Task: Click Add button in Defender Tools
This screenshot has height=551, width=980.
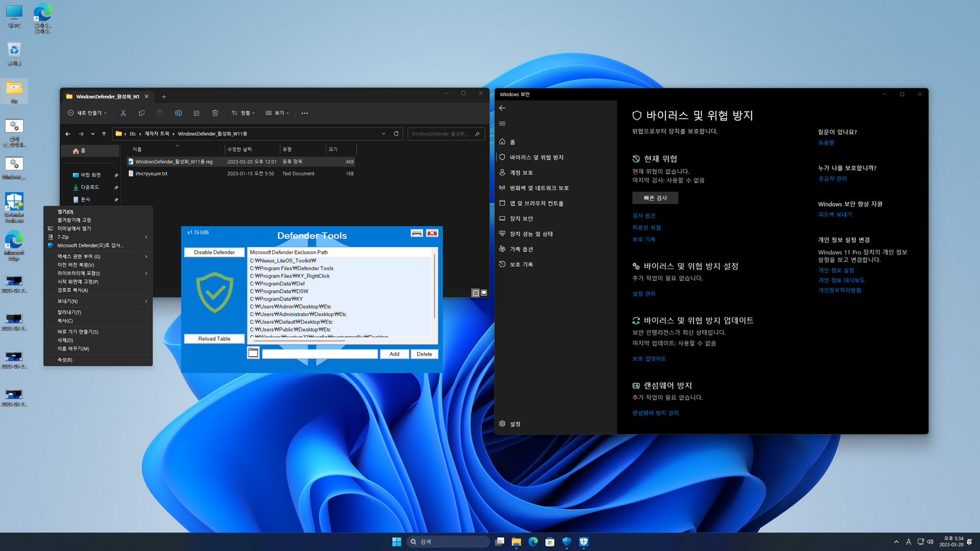Action: (394, 354)
